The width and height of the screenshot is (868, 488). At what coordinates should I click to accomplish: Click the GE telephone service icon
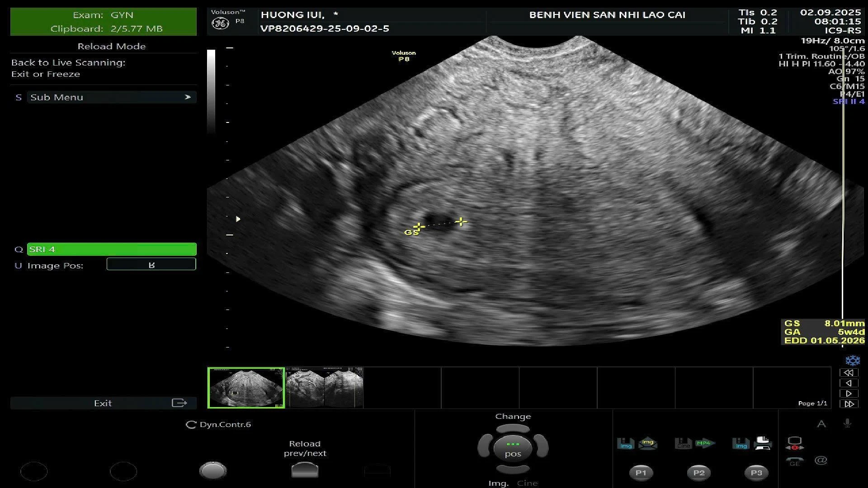point(795,461)
